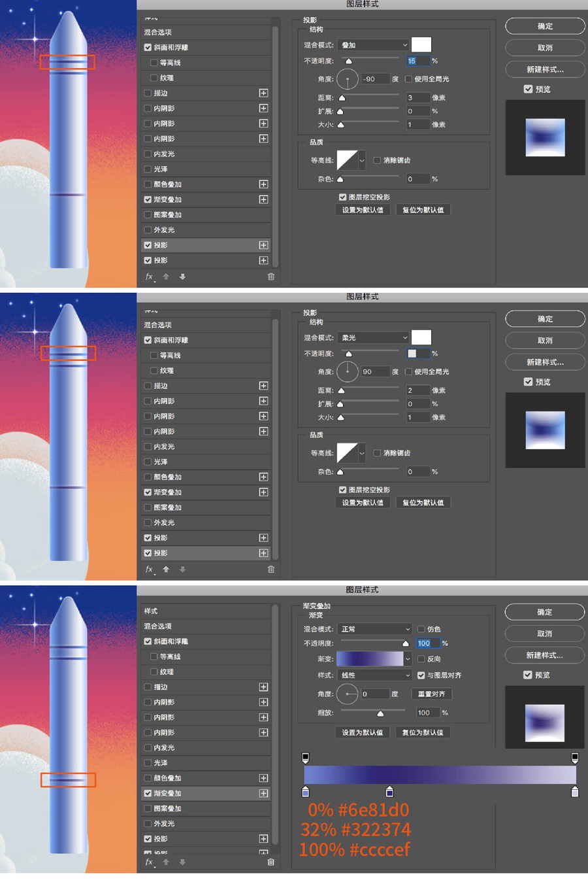Click 确定 button in top dialog
Screen dimensions: 588x884
[545, 26]
